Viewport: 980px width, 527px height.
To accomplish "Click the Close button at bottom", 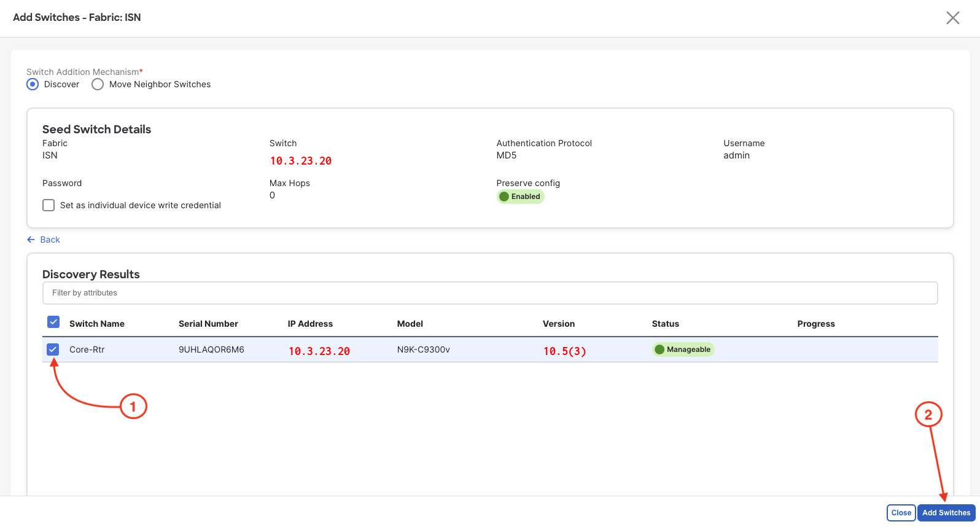I will click(x=901, y=513).
